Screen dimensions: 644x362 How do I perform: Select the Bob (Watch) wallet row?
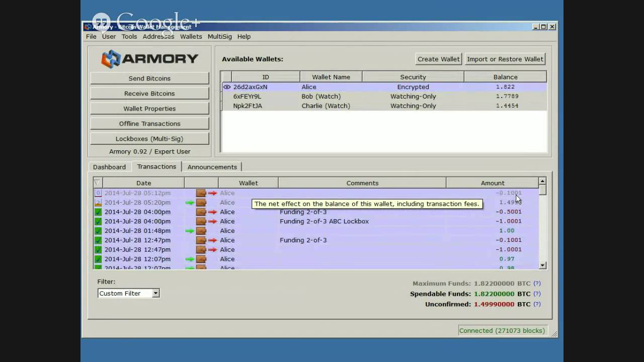(384, 97)
